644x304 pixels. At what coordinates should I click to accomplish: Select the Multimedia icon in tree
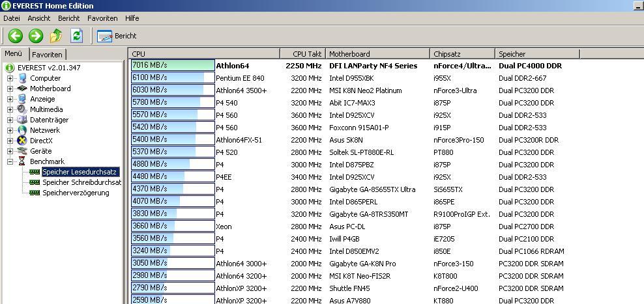click(22, 109)
